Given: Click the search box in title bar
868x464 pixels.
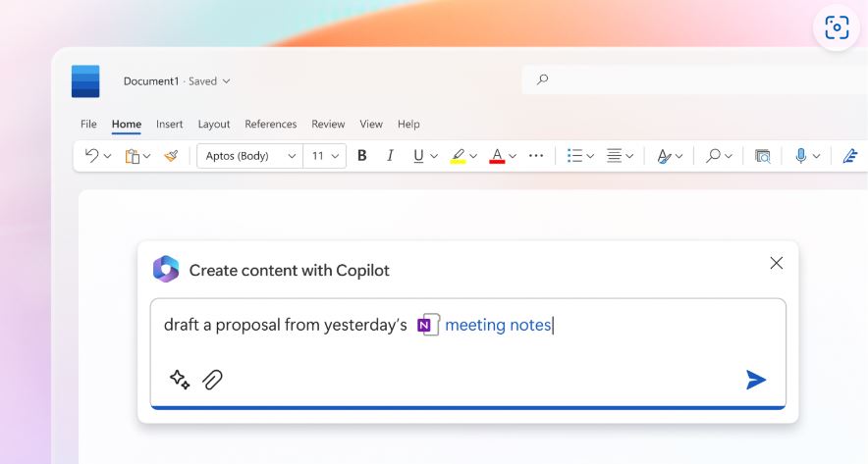Looking at the screenshot, I should 687,80.
